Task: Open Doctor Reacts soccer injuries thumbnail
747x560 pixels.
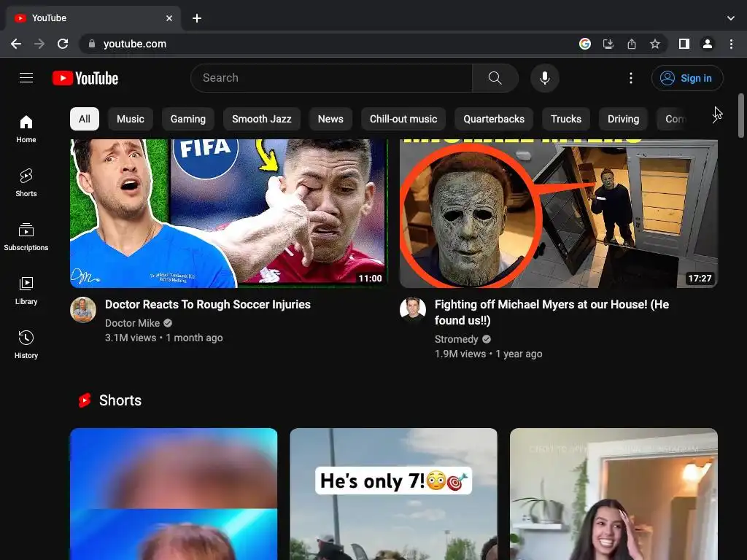Action: point(228,214)
